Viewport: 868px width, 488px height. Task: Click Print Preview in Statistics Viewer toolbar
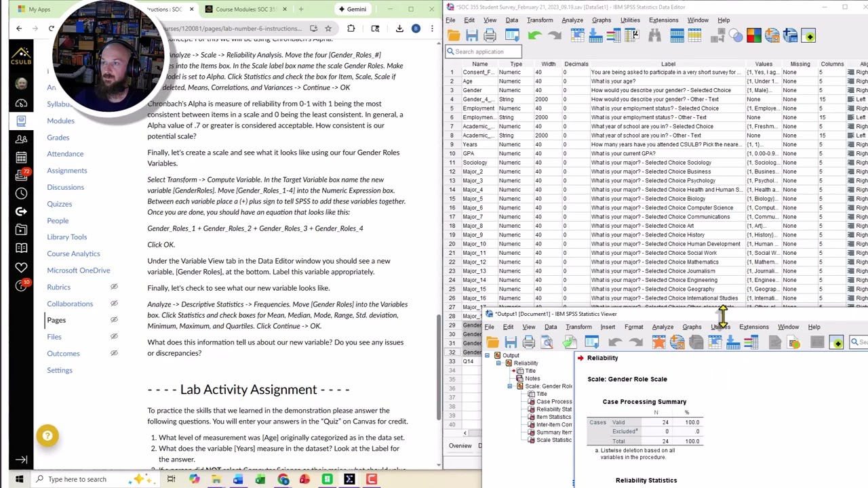click(x=547, y=343)
